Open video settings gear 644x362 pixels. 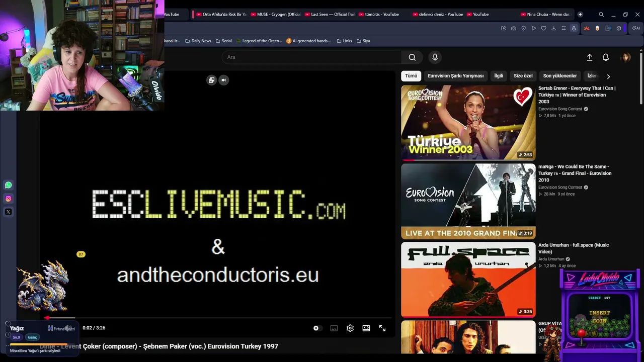tap(350, 328)
